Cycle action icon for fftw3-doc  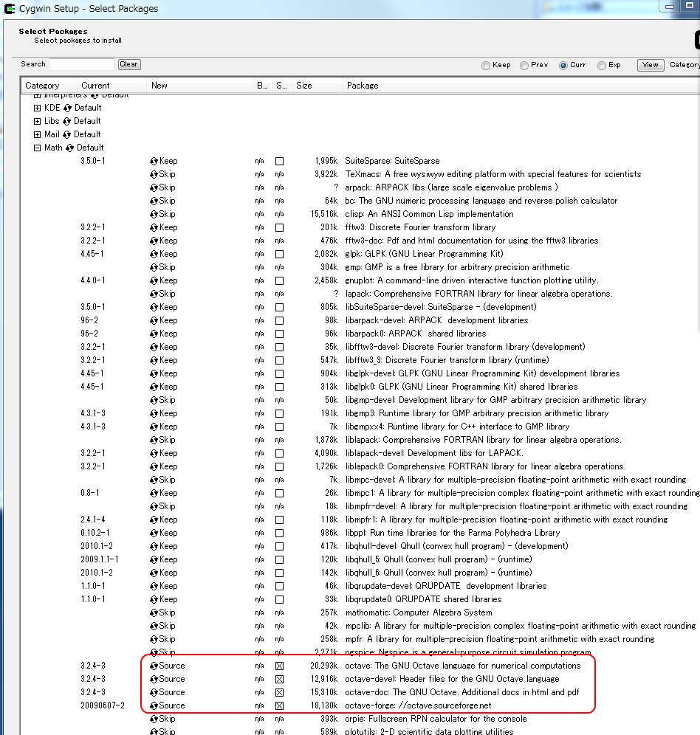pyautogui.click(x=154, y=241)
